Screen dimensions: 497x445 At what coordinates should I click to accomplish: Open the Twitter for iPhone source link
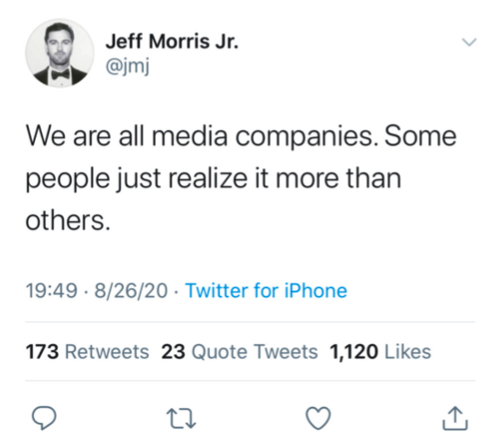click(266, 290)
